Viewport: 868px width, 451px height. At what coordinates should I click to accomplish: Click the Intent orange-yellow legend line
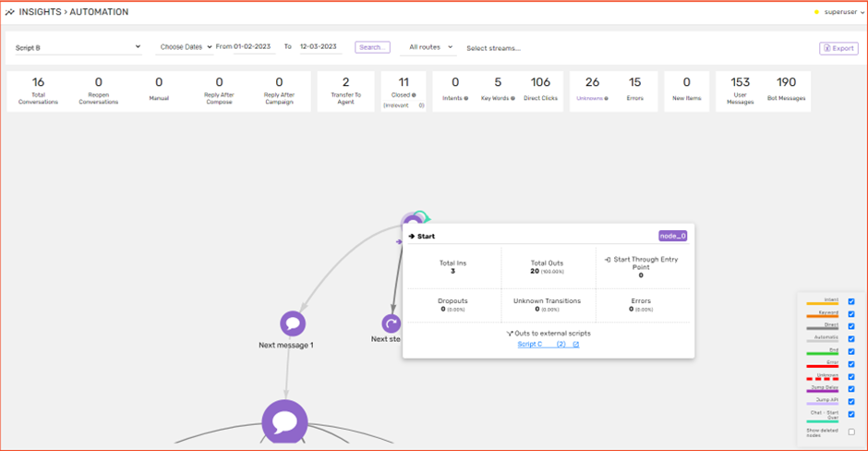822,304
